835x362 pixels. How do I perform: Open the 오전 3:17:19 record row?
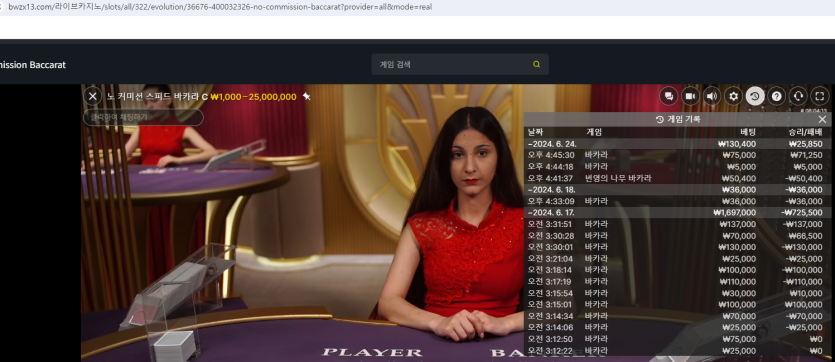[x=677, y=282]
